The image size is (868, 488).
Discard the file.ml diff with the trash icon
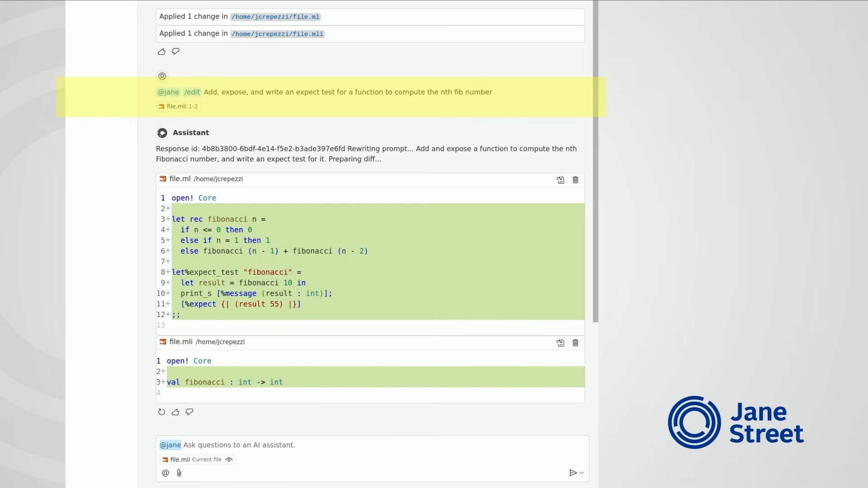coord(576,180)
